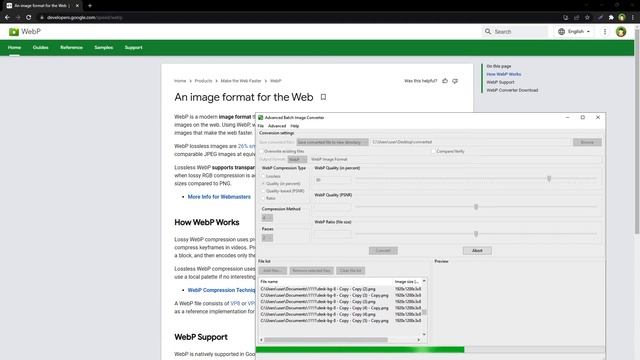Jump to How WebP Works section
640x360 pixels.
click(x=504, y=74)
